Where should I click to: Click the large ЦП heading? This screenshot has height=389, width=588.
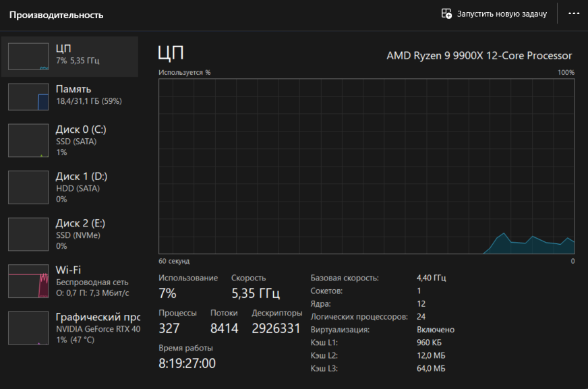tap(171, 53)
